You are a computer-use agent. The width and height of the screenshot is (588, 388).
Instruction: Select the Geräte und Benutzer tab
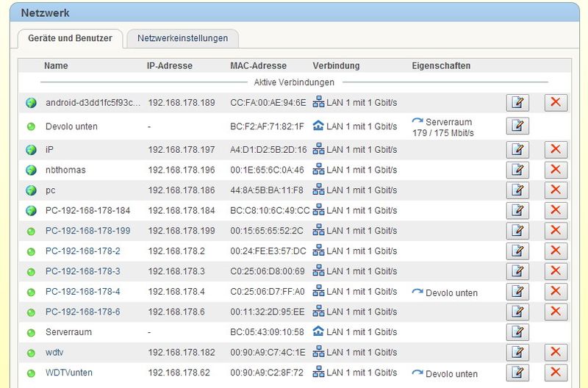pyautogui.click(x=71, y=38)
